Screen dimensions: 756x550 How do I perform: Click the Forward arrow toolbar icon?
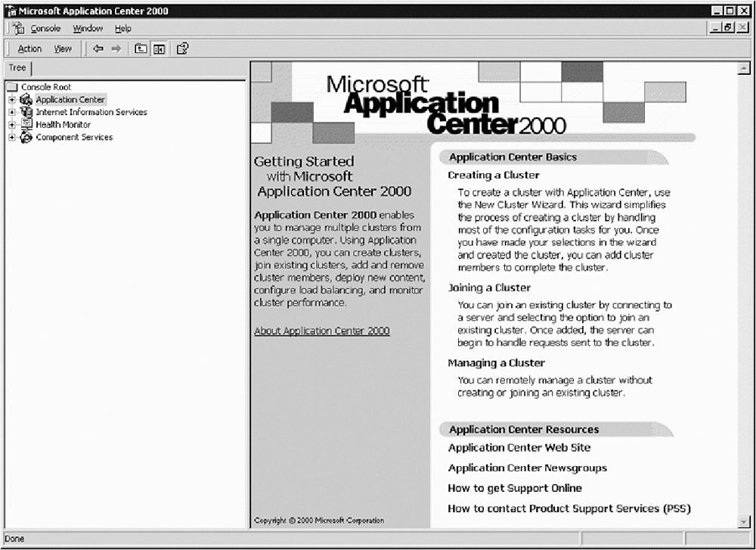coord(116,48)
